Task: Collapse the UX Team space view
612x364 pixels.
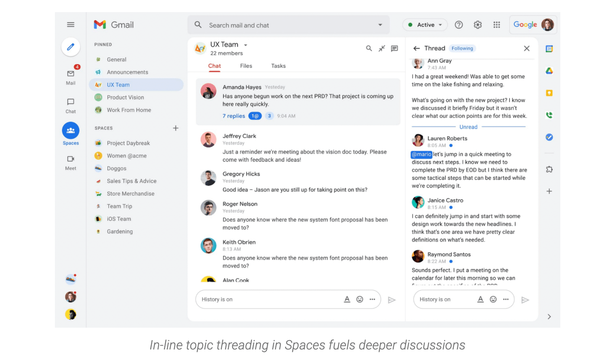Action: [x=382, y=48]
